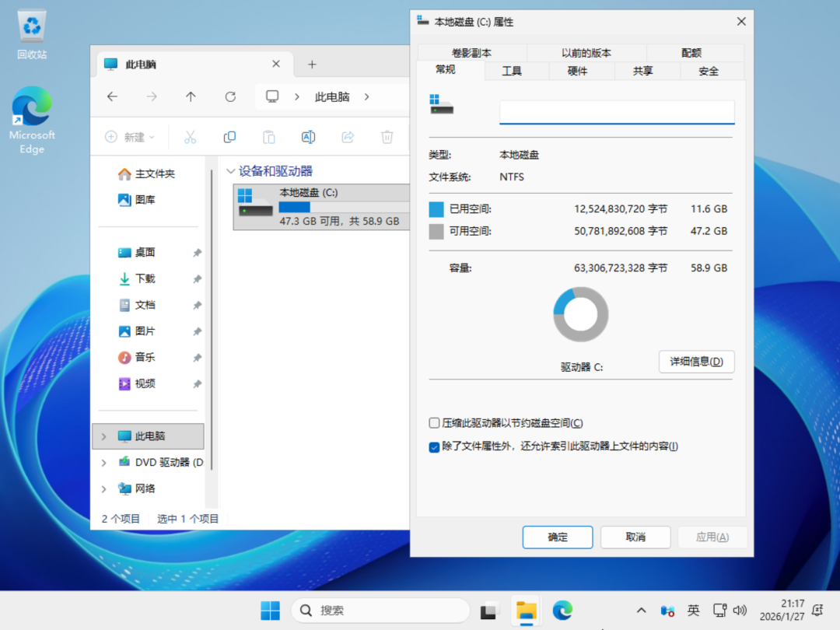This screenshot has height=630, width=840.
Task: Close the 本地磁盘 (C:) properties dialog
Action: coord(741,22)
